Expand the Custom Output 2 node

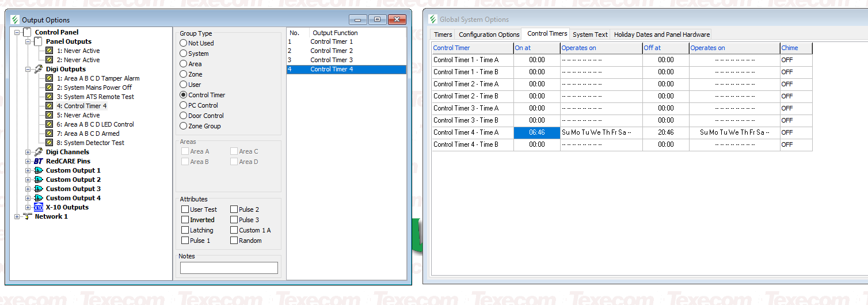pyautogui.click(x=28, y=180)
